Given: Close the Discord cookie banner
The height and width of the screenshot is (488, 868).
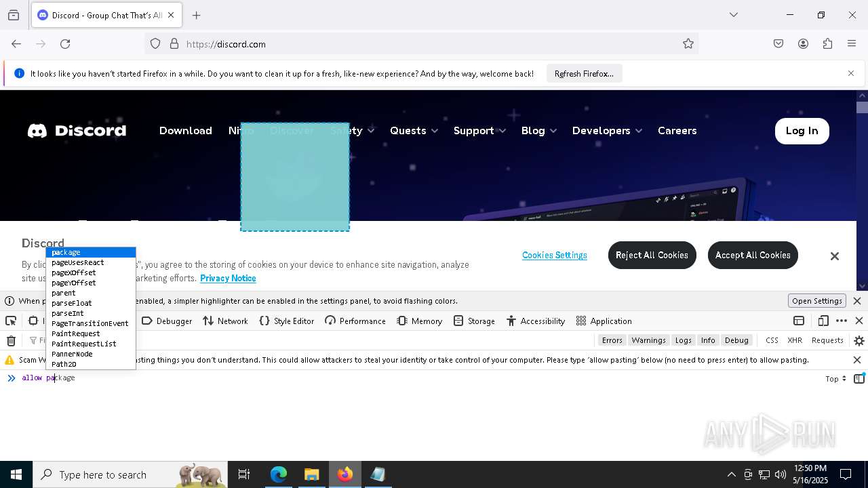Looking at the screenshot, I should click(835, 256).
